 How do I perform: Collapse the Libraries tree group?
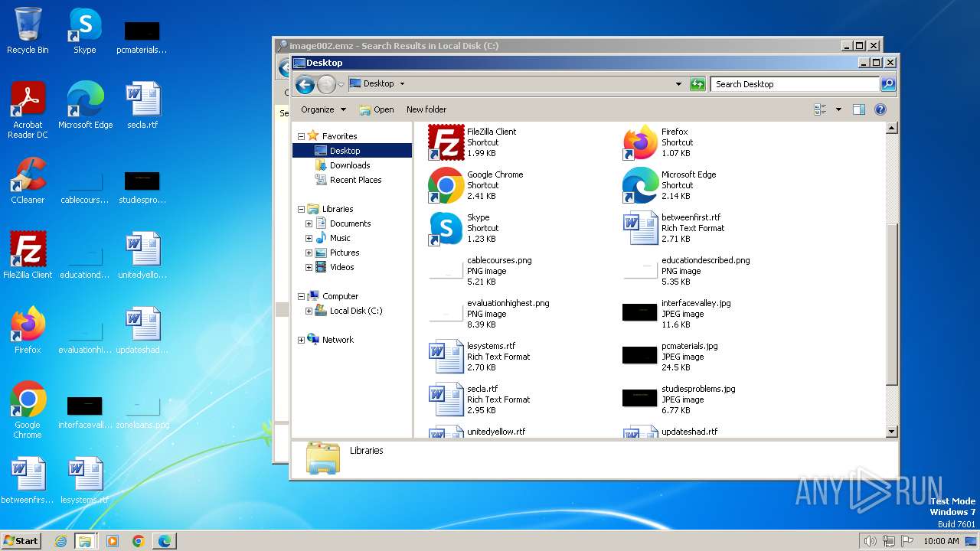tap(301, 209)
